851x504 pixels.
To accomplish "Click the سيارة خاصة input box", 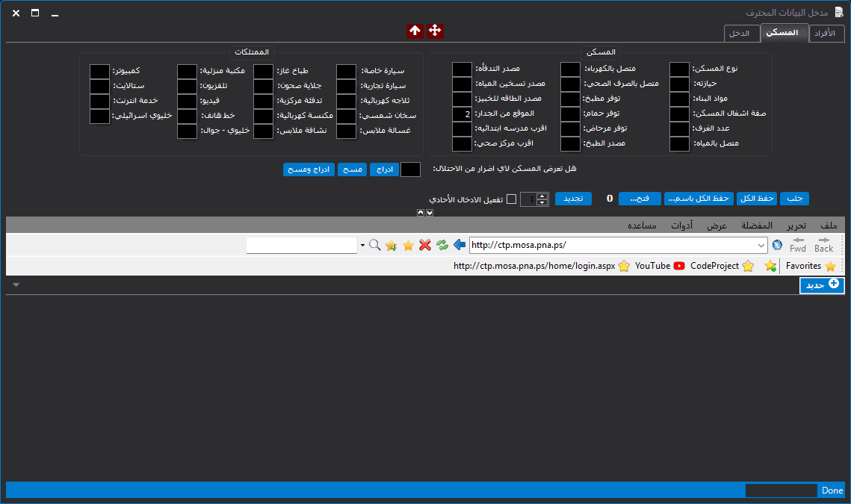I will (x=346, y=71).
